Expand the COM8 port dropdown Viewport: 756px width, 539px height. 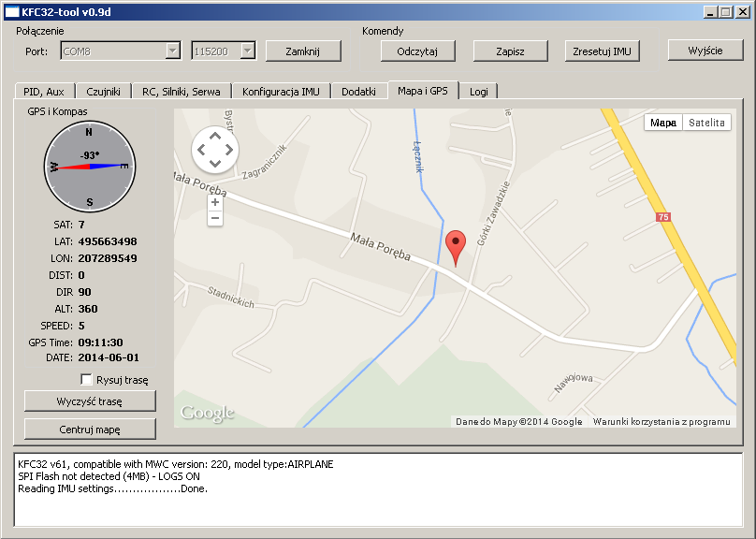tap(172, 51)
